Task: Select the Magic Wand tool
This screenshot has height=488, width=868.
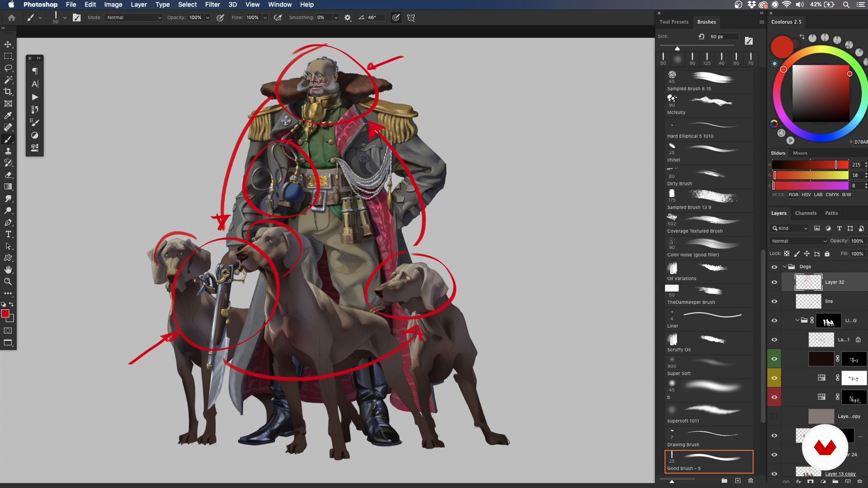Action: point(8,80)
